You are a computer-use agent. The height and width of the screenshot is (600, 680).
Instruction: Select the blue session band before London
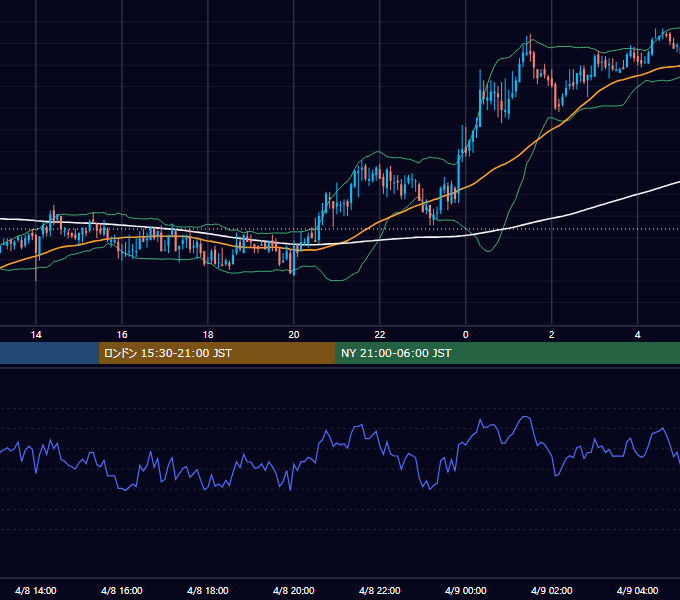[x=49, y=353]
